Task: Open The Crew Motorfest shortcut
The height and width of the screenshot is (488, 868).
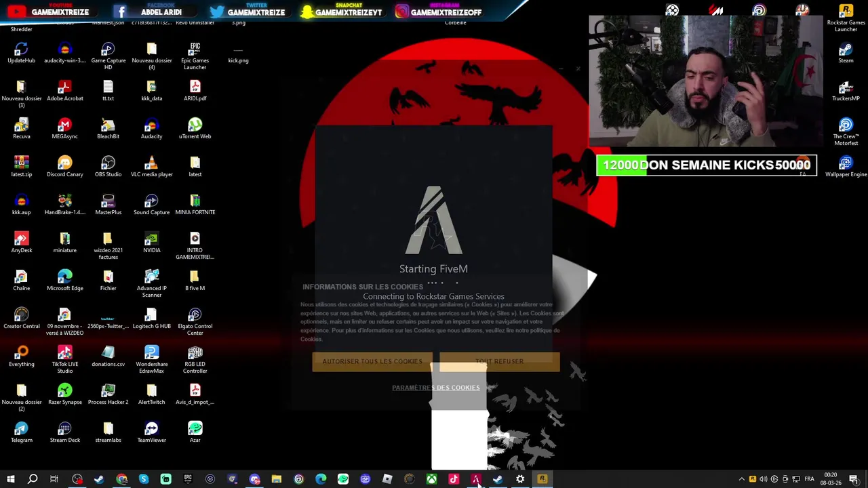Action: tap(846, 132)
